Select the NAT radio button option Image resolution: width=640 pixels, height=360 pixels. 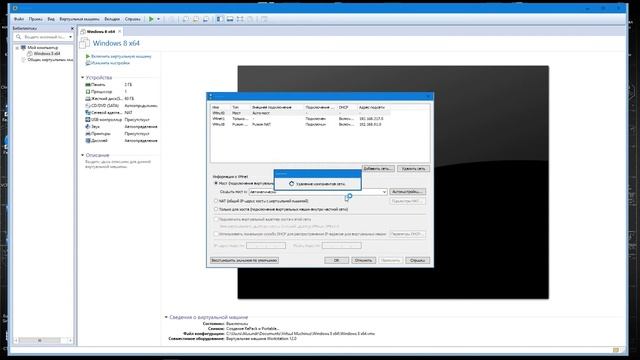(x=216, y=201)
